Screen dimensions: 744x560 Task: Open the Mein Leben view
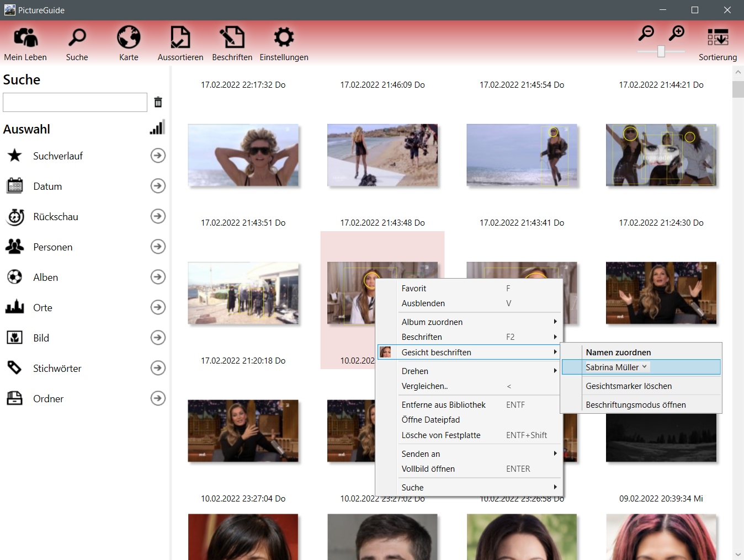[x=25, y=43]
